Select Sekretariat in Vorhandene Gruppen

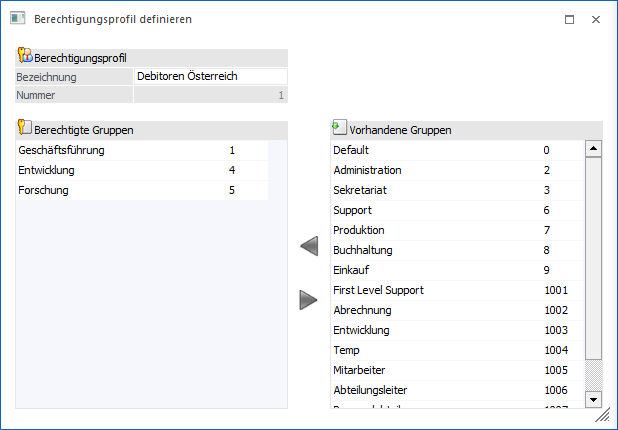pyautogui.click(x=359, y=191)
